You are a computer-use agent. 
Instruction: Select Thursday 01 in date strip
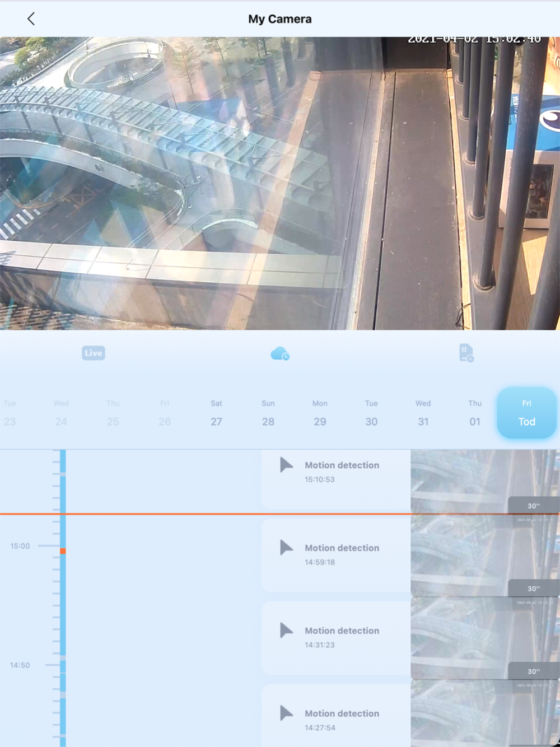pos(475,413)
